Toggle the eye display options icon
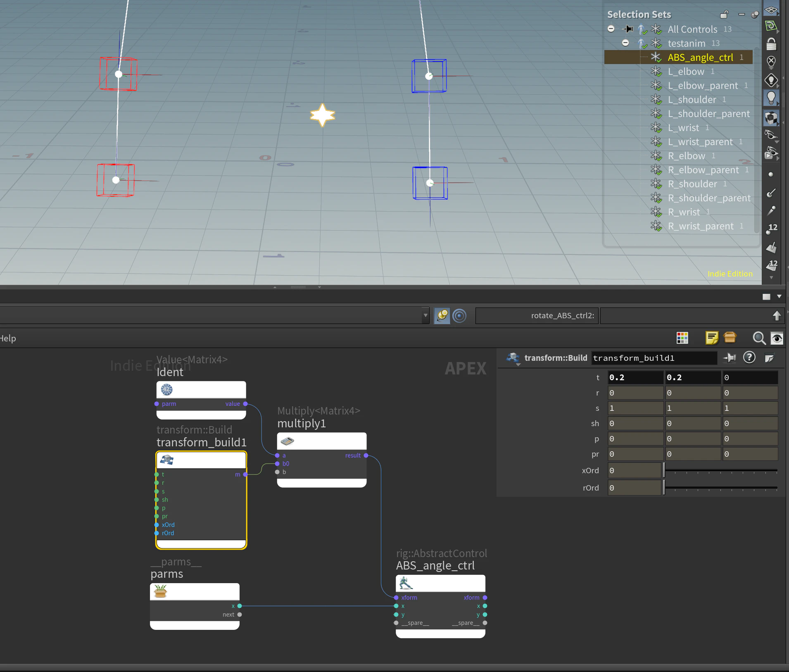 coord(777,338)
